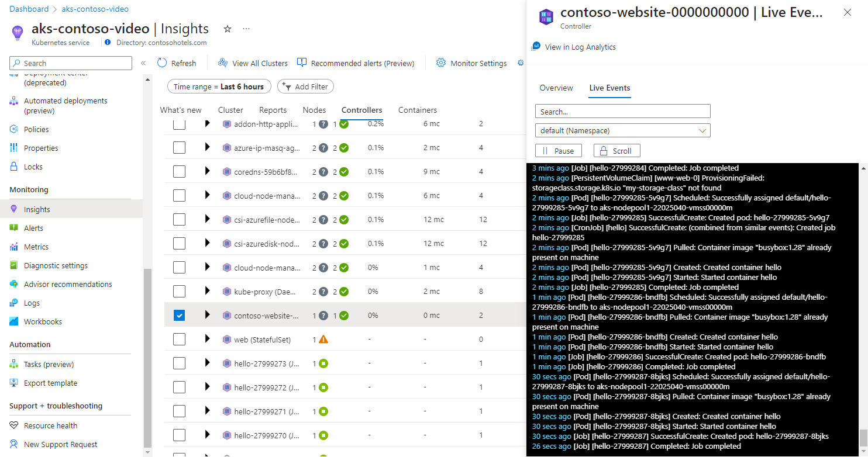The height and width of the screenshot is (457, 868).
Task: Open Monitor Settings gear icon
Action: [x=441, y=63]
